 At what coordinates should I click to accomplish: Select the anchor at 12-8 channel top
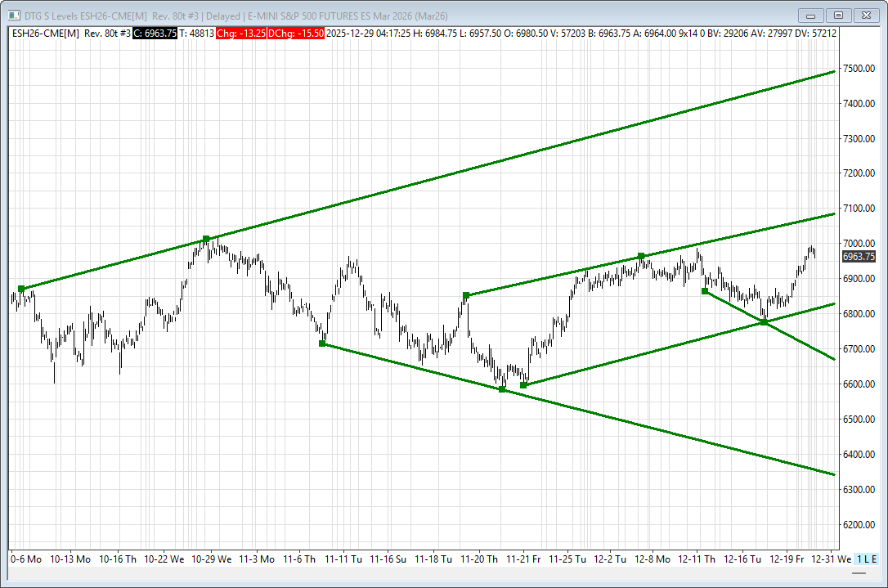click(x=641, y=256)
